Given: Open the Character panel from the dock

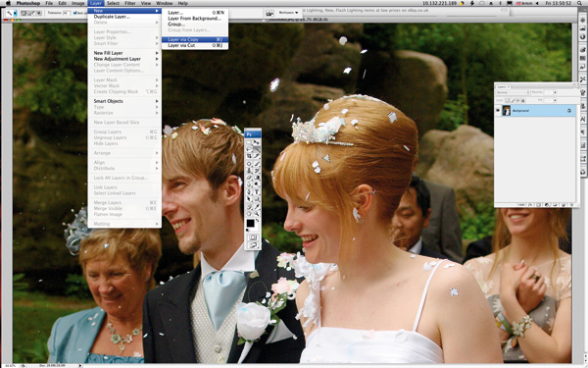Looking at the screenshot, I should pyautogui.click(x=582, y=119).
